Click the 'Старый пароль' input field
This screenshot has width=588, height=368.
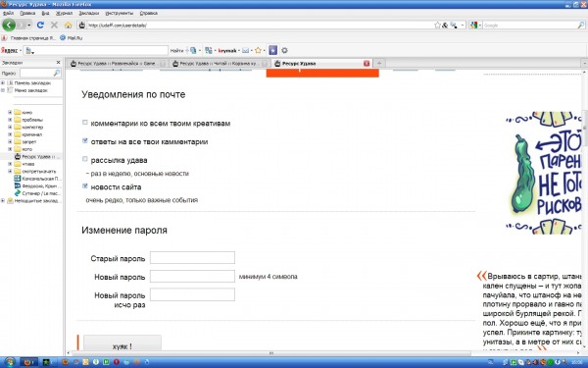click(192, 257)
